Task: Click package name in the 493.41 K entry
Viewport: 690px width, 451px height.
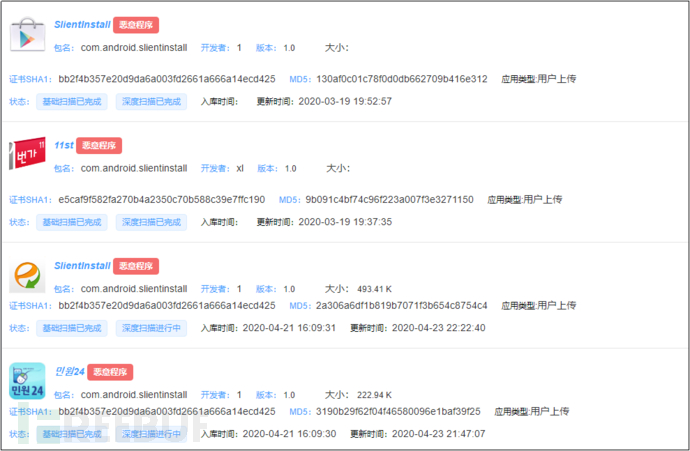Action: [134, 289]
